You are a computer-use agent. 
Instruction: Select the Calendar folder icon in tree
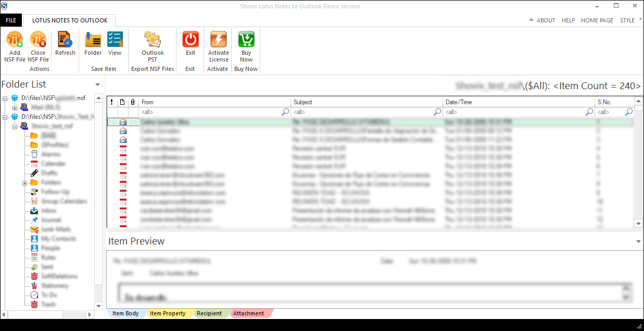[34, 164]
